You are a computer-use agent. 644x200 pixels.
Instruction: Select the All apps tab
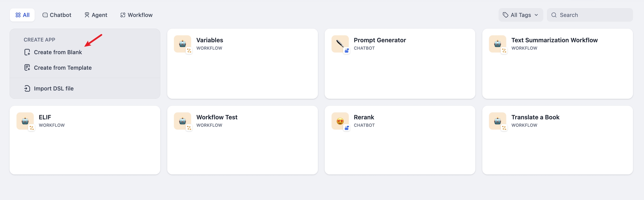(22, 15)
